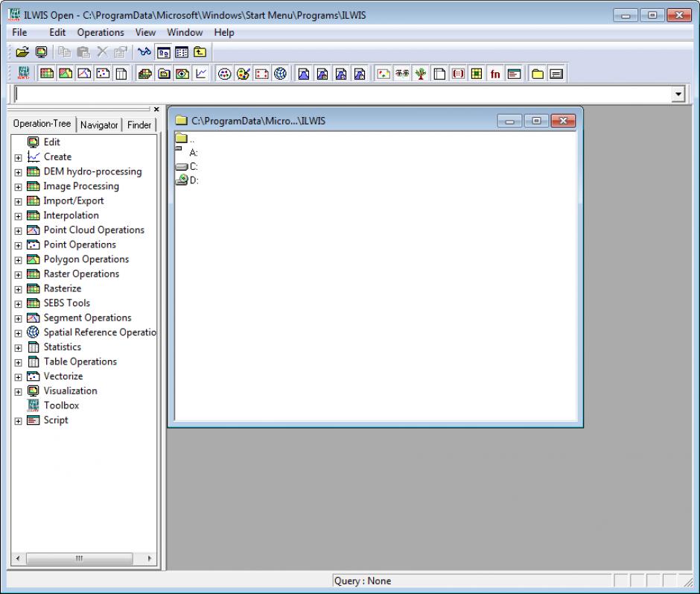Show segment maps via the Segment Map icon

(x=84, y=74)
